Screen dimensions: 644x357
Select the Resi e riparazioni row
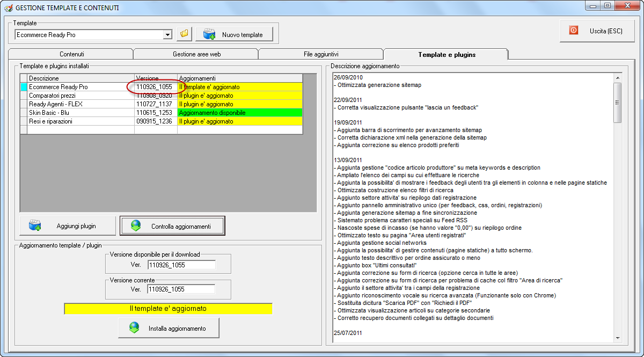pos(80,121)
